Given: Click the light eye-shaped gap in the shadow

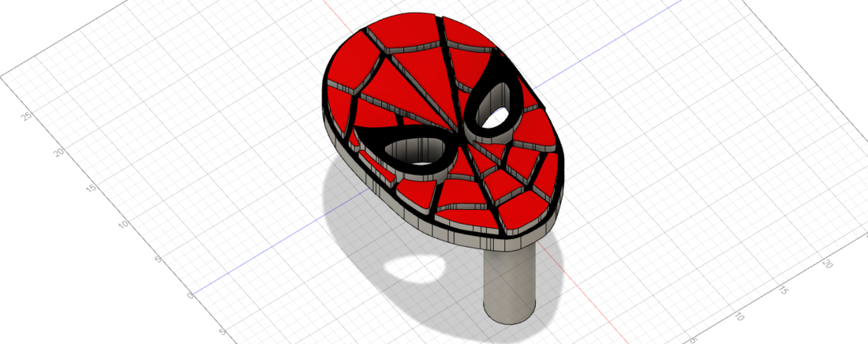Looking at the screenshot, I should [414, 270].
